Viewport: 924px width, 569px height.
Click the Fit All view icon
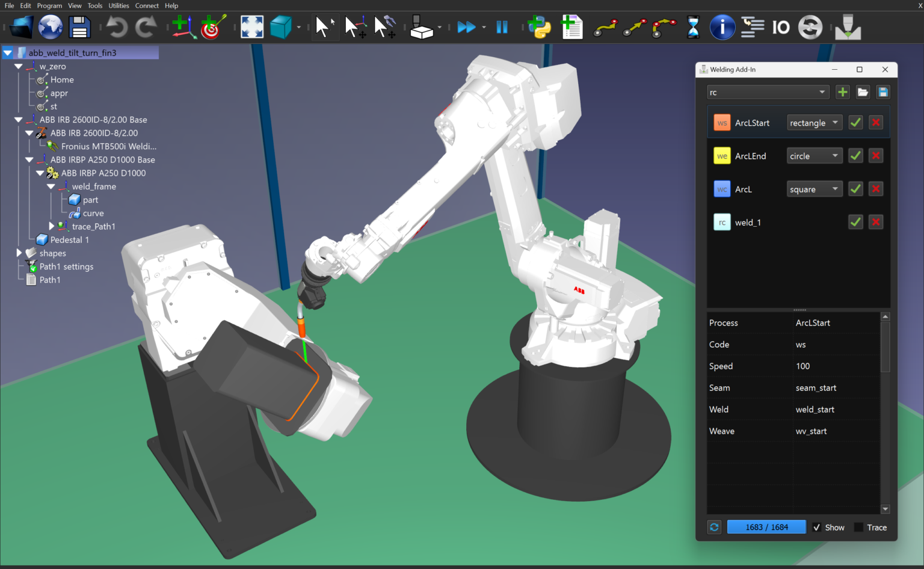click(251, 26)
